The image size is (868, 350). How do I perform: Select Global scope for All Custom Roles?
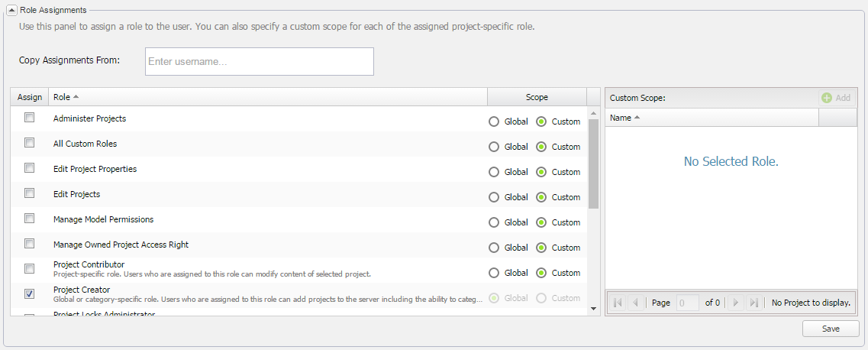point(494,147)
